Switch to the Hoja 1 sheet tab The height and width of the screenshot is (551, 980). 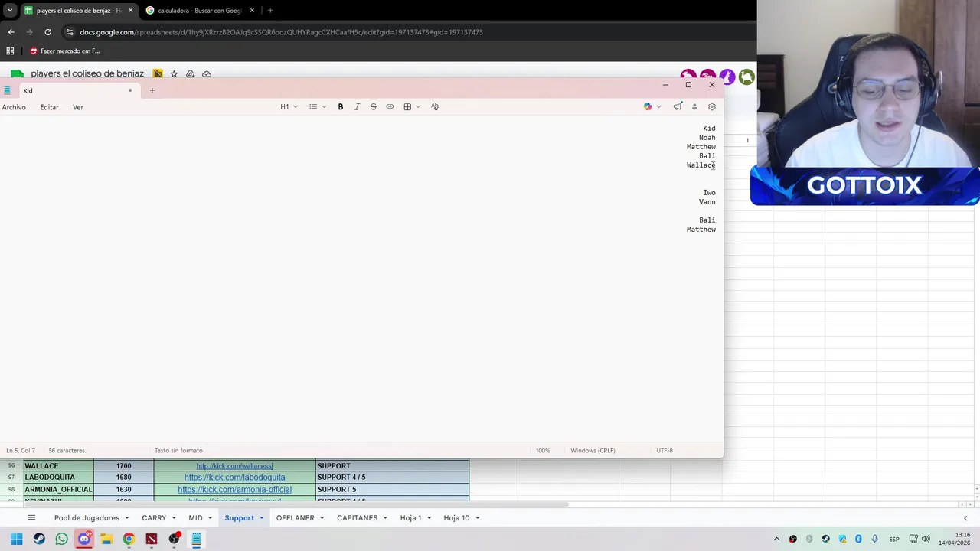pos(410,518)
